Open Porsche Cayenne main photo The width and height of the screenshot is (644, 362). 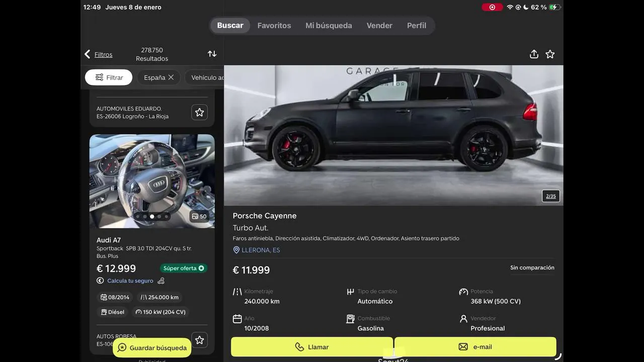tap(393, 135)
